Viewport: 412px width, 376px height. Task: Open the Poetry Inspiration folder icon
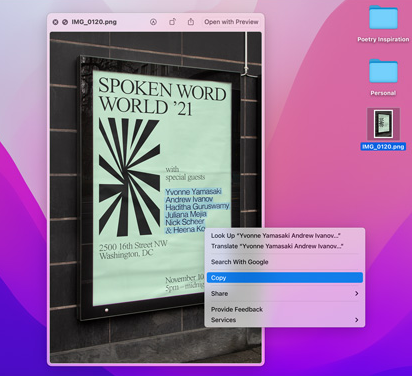pyautogui.click(x=383, y=17)
